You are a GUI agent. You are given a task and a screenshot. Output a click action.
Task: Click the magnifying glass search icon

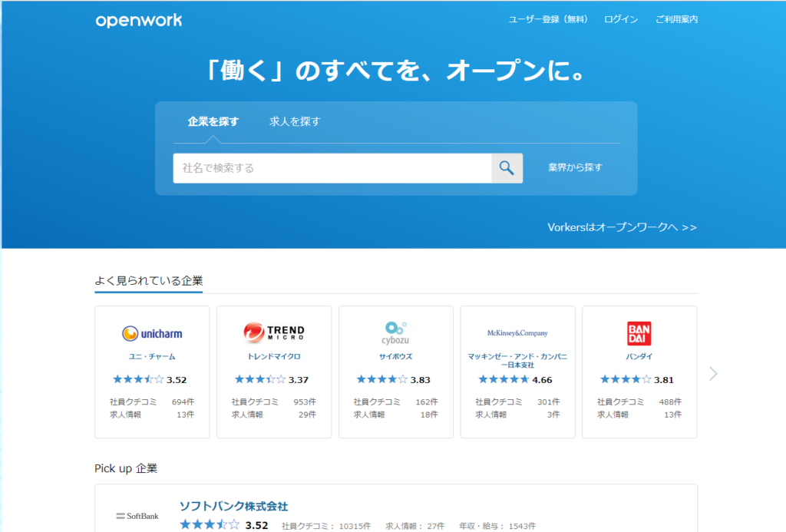[507, 167]
